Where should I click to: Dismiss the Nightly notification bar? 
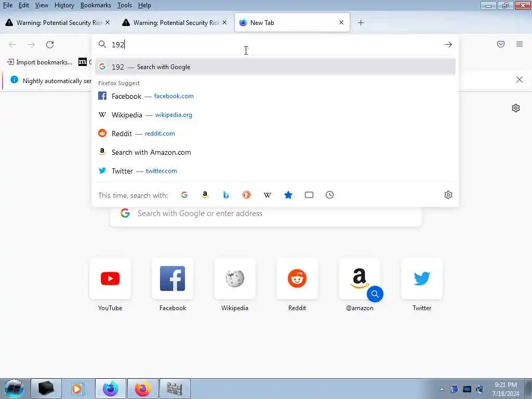pos(519,79)
